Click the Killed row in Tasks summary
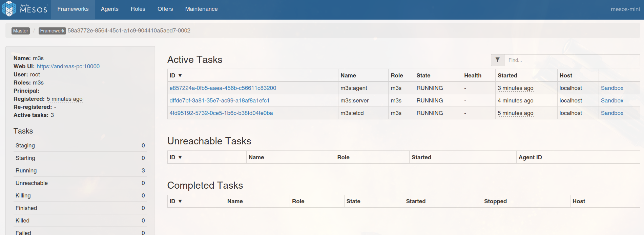This screenshot has width=644, height=235. pos(80,220)
